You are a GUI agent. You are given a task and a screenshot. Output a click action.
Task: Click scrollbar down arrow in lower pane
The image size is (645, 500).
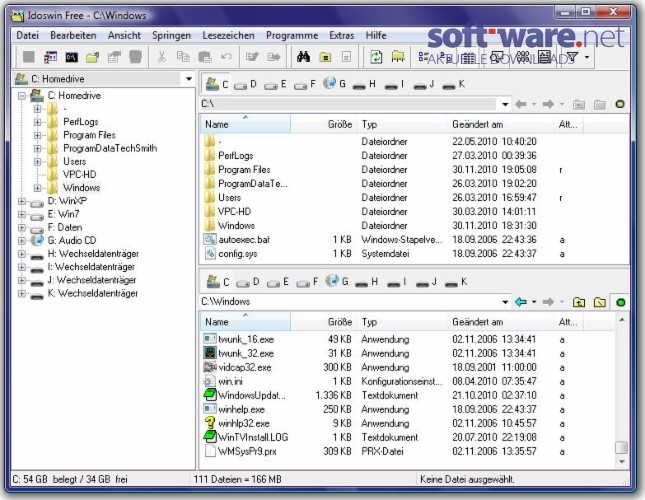click(x=622, y=462)
